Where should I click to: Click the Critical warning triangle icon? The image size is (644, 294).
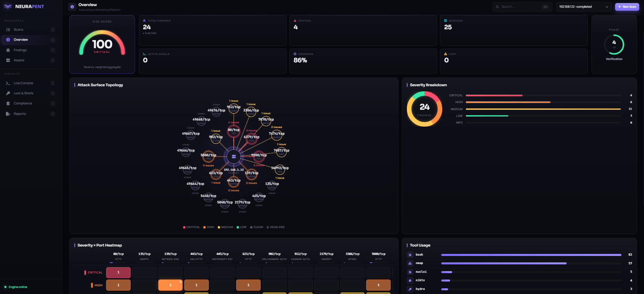(295, 21)
